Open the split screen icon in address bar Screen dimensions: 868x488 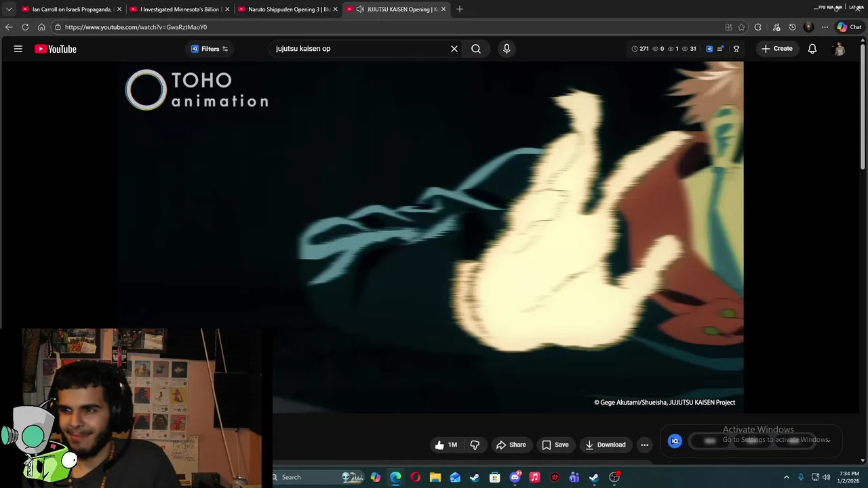(728, 27)
